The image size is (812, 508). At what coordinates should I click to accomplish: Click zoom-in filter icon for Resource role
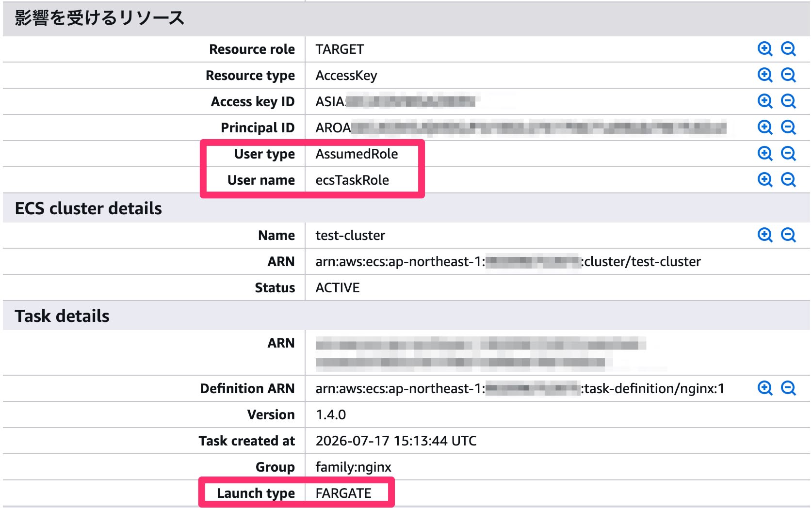(x=765, y=49)
